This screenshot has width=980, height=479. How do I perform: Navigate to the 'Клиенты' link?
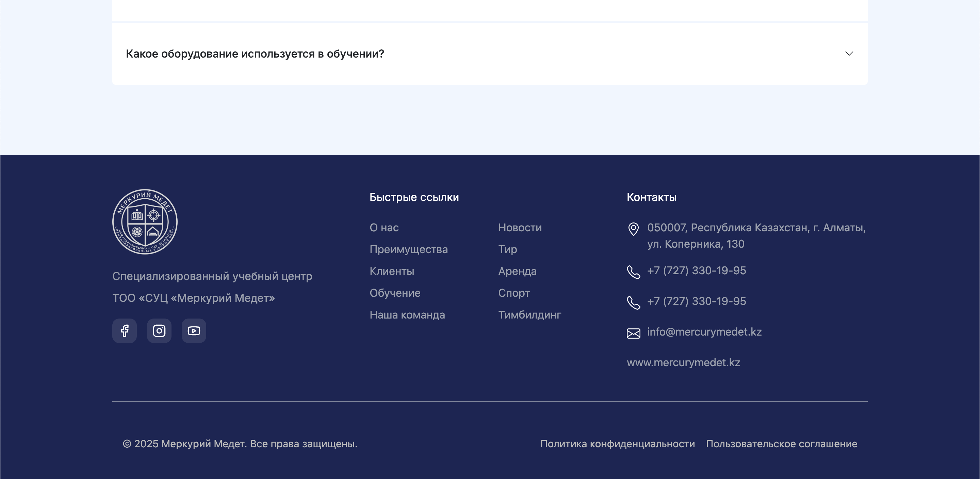click(392, 271)
